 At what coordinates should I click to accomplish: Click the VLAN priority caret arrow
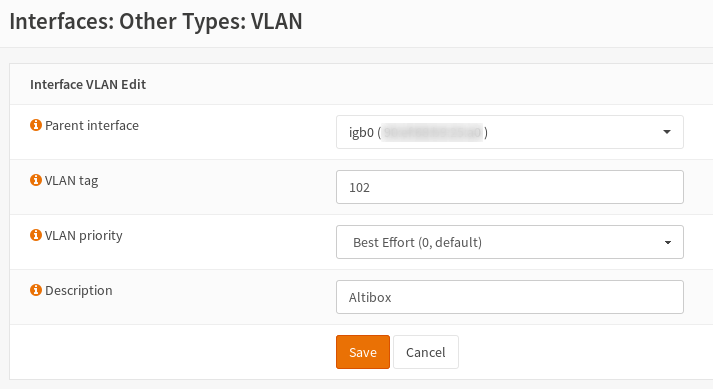pos(668,242)
